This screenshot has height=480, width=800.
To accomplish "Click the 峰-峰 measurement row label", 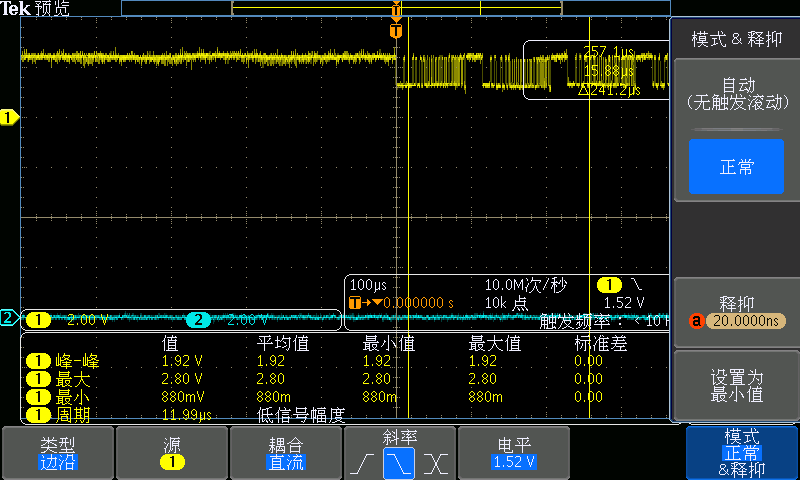I will pyautogui.click(x=78, y=361).
